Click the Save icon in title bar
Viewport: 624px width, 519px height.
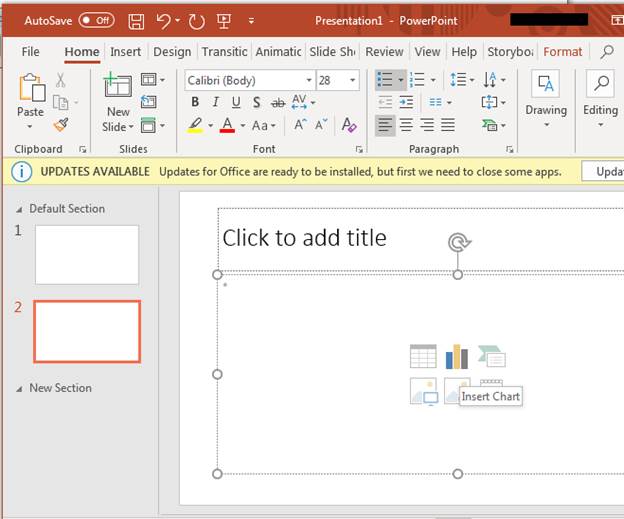tap(136, 21)
